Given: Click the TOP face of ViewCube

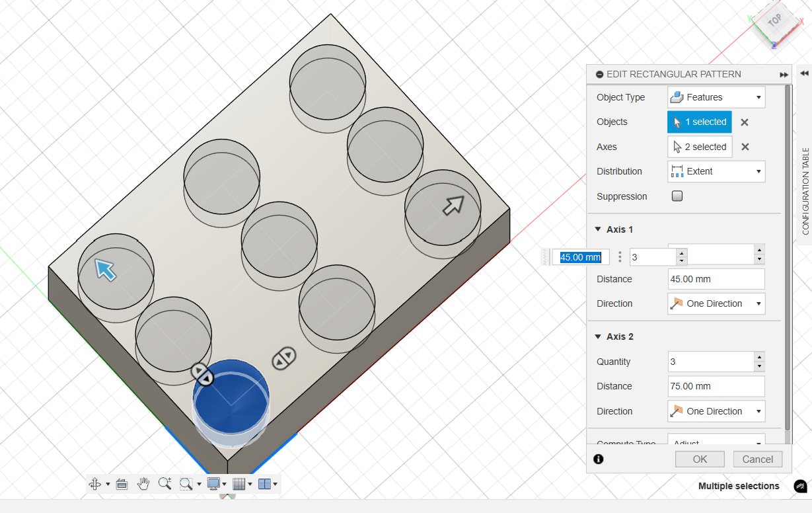Looking at the screenshot, I should point(775,20).
